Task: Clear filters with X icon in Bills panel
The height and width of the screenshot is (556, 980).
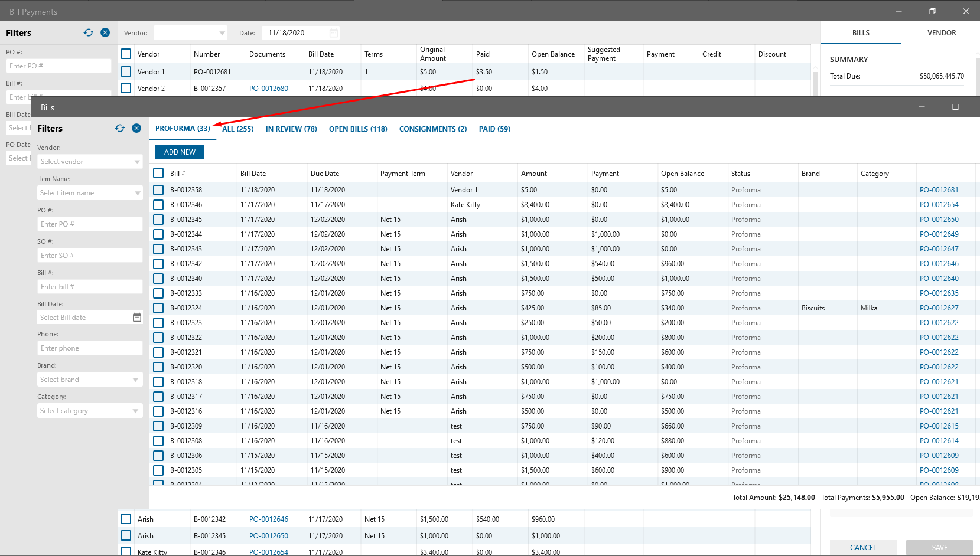Action: 136,128
